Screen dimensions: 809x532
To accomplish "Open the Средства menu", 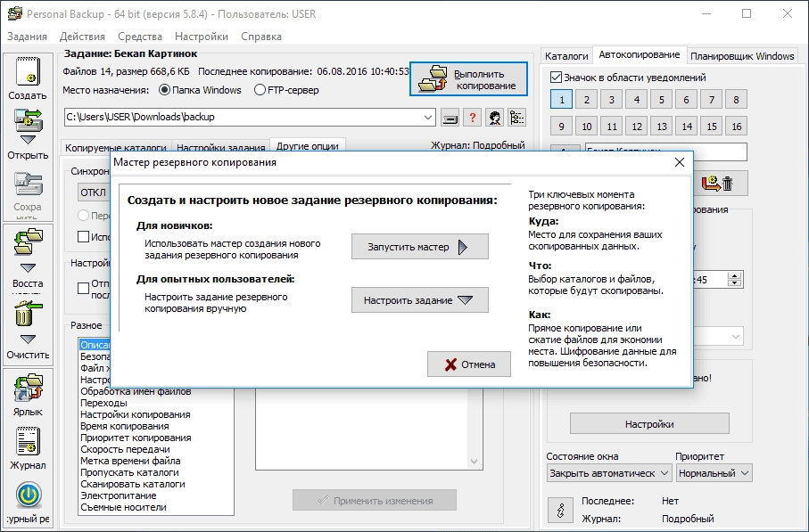I will click(x=140, y=37).
